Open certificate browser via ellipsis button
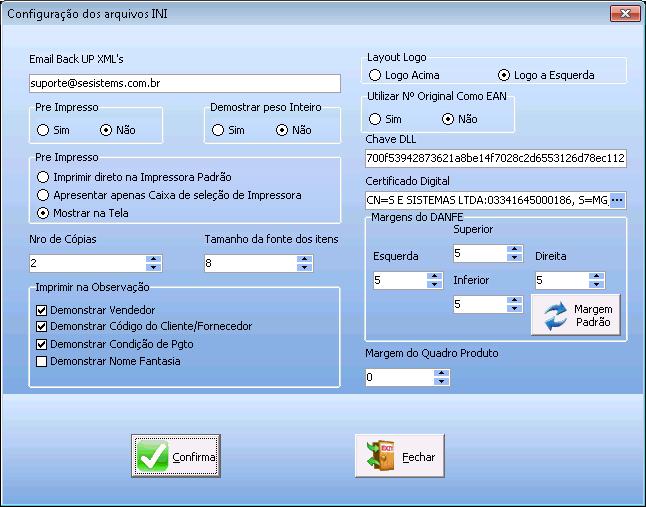The image size is (646, 507). pyautogui.click(x=617, y=201)
